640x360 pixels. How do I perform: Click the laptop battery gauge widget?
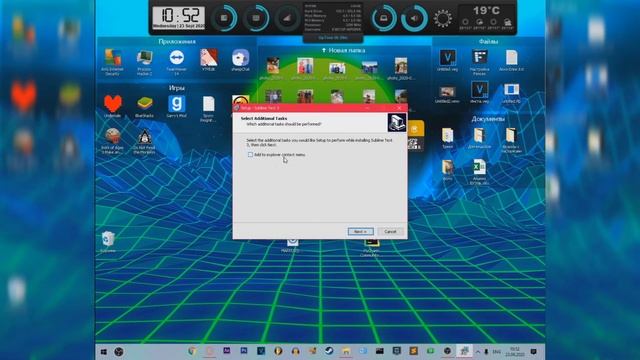[384, 18]
